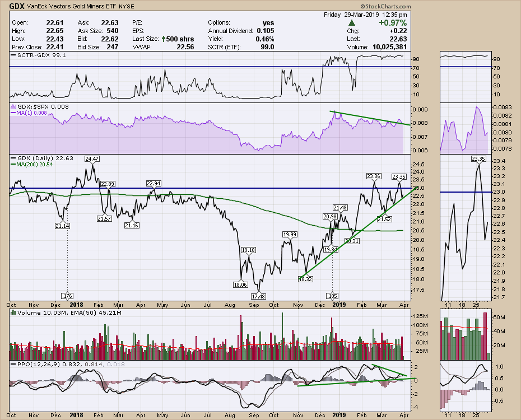Click the 23.35 label on main chart

coord(399,176)
